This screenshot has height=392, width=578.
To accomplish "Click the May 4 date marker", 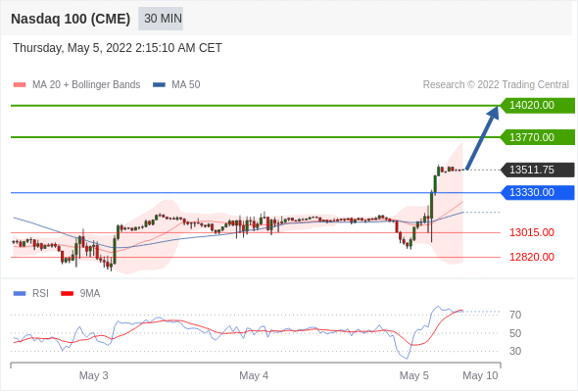I will [x=254, y=375].
